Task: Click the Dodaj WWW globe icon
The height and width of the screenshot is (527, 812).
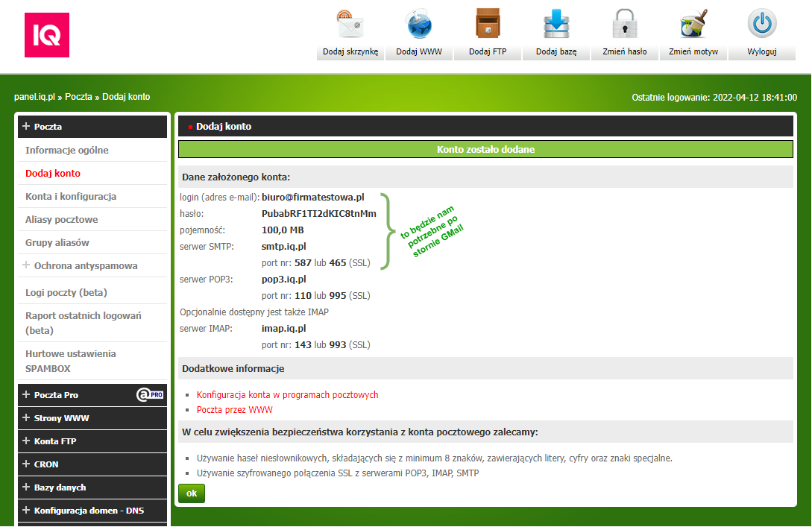Action: tap(418, 25)
